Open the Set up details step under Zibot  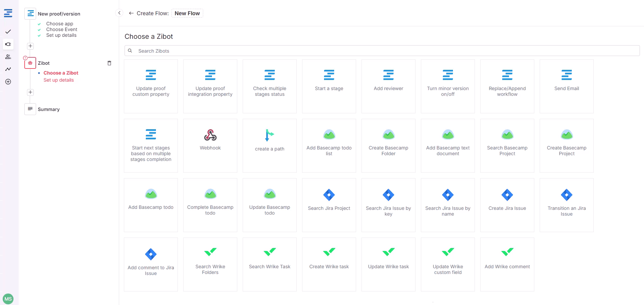pos(58,80)
